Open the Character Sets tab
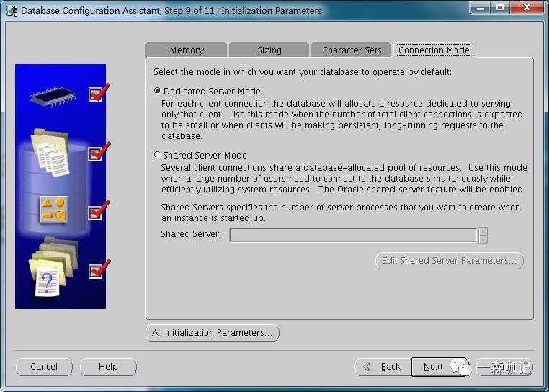The height and width of the screenshot is (392, 549). [x=351, y=50]
